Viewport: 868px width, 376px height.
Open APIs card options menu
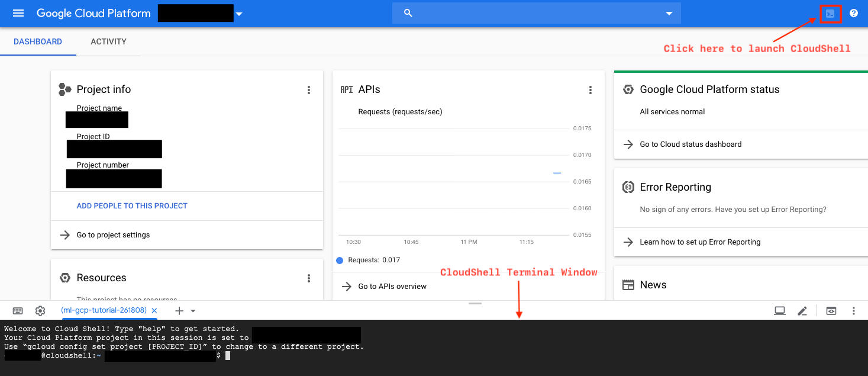click(590, 90)
